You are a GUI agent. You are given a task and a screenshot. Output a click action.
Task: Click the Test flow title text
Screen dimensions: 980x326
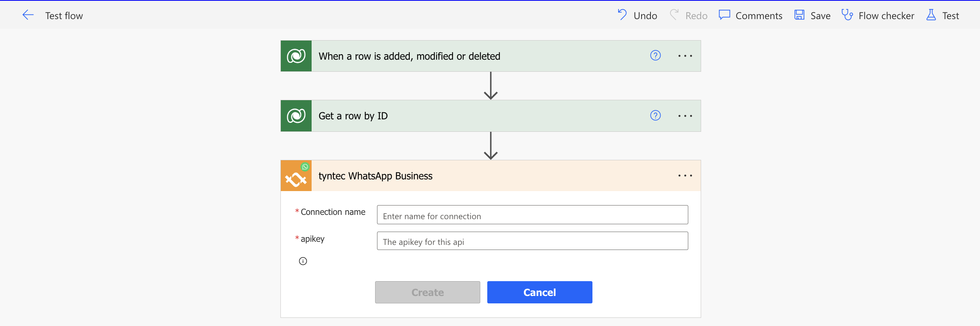pos(64,16)
